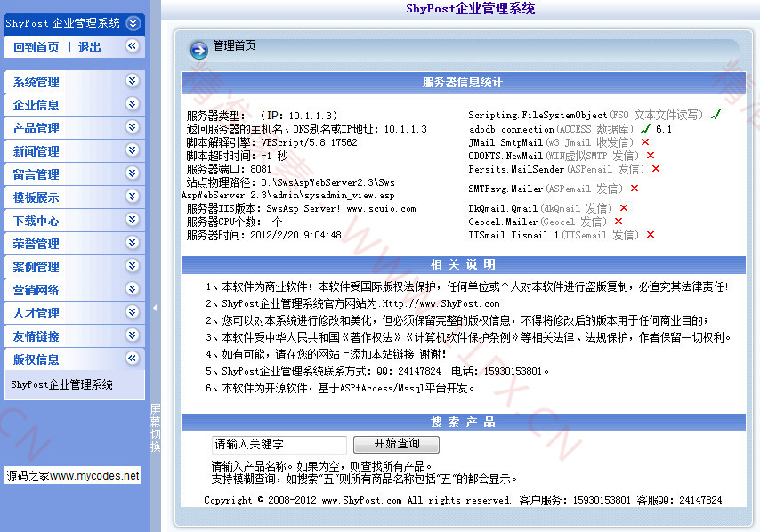Click 搜索产品 section header
This screenshot has height=532, width=760.
tap(463, 422)
